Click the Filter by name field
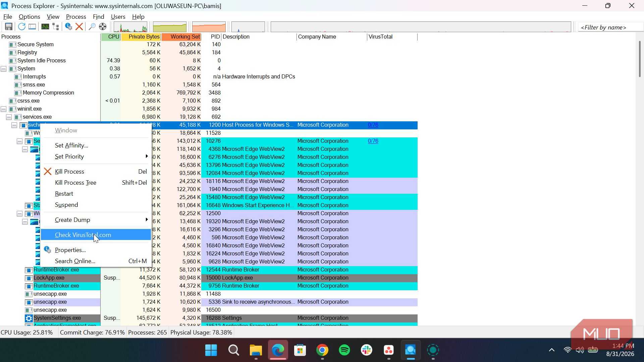The width and height of the screenshot is (644, 362). (610, 27)
